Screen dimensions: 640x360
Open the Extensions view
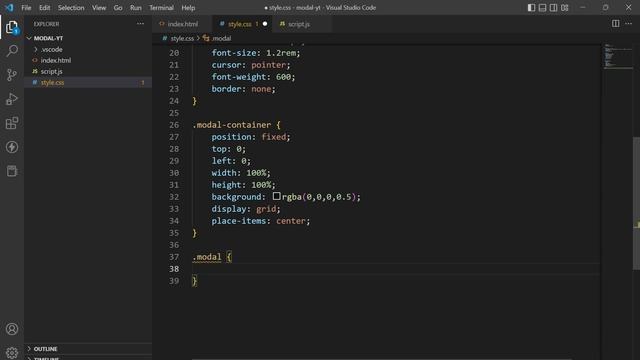click(12, 123)
